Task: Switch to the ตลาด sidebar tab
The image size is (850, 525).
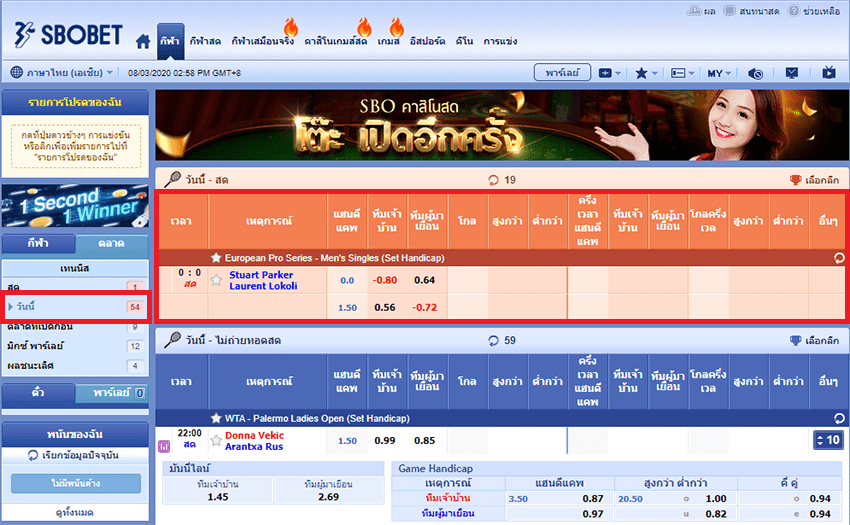Action: 111,244
